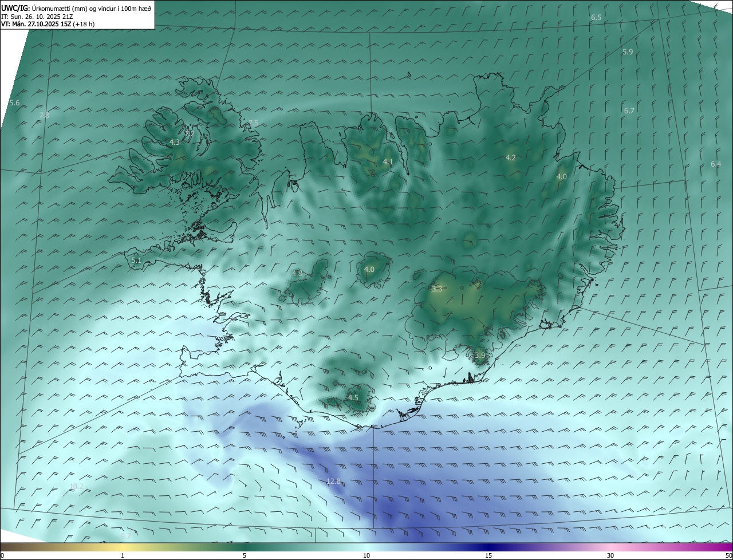Select the 4.1 map value

(388, 162)
